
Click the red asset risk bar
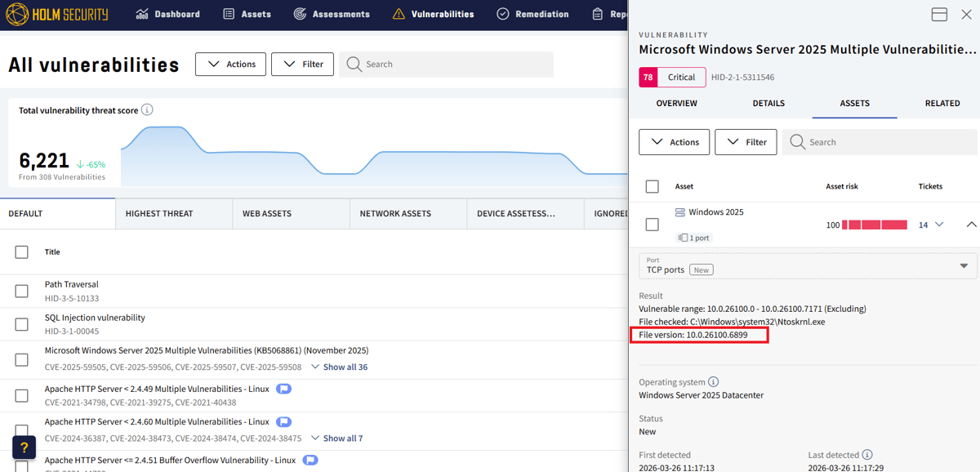click(x=875, y=225)
